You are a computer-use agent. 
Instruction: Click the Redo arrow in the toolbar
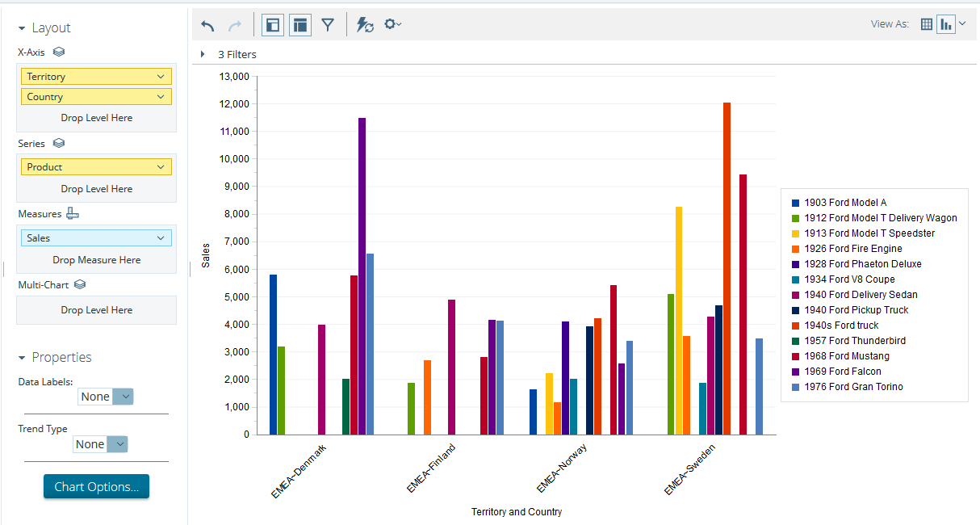click(235, 25)
